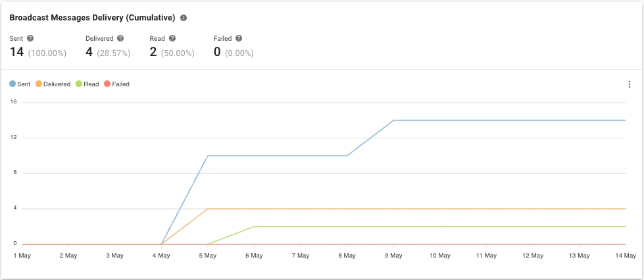Click the blue Sent legend dot

[12, 84]
